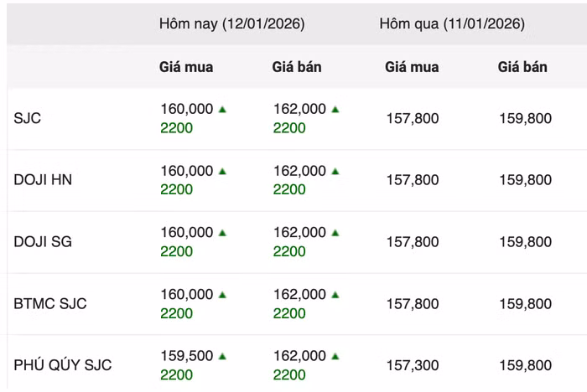Image resolution: width=587 pixels, height=392 pixels.
Task: Select the PHÚ QUÝ SJC row label
Action: click(63, 365)
